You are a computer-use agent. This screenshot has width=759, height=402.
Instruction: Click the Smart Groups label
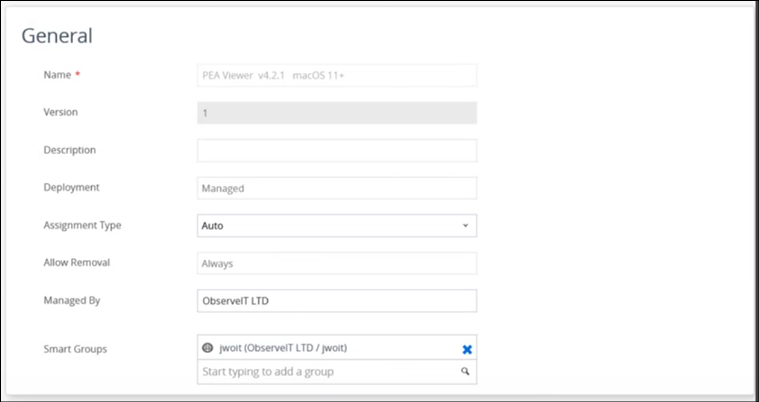click(76, 349)
